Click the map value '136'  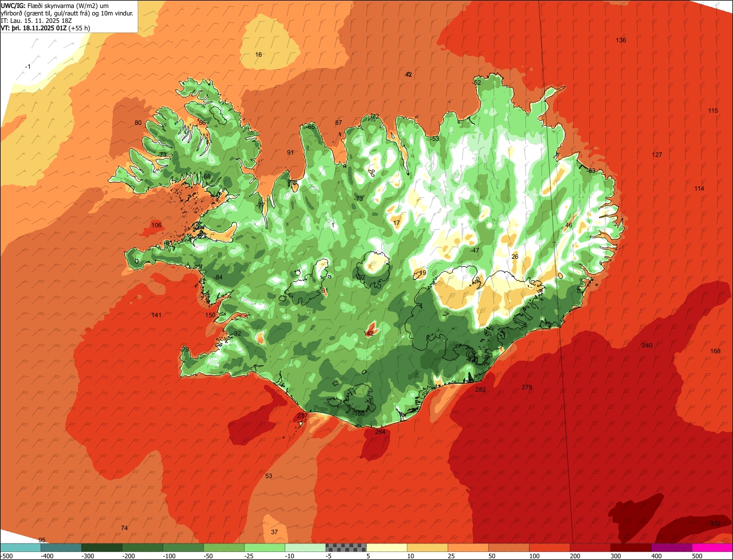pos(621,40)
